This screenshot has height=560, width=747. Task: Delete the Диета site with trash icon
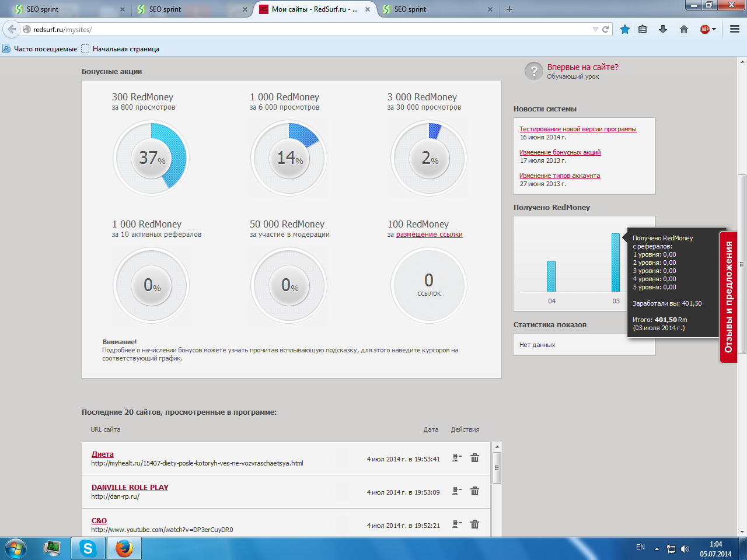coord(475,458)
